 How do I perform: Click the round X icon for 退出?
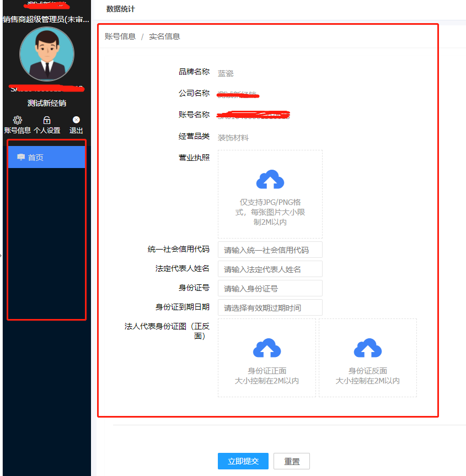coord(76,120)
